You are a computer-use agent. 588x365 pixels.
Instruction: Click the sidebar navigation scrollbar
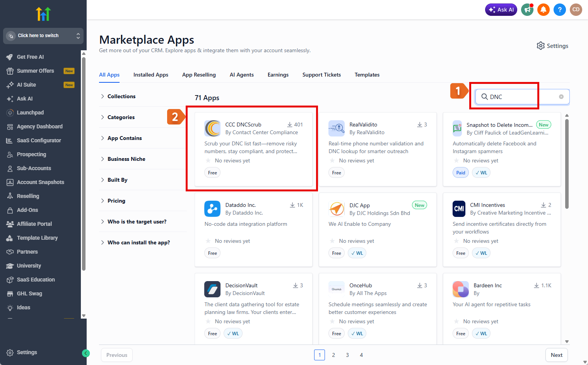coord(84,164)
